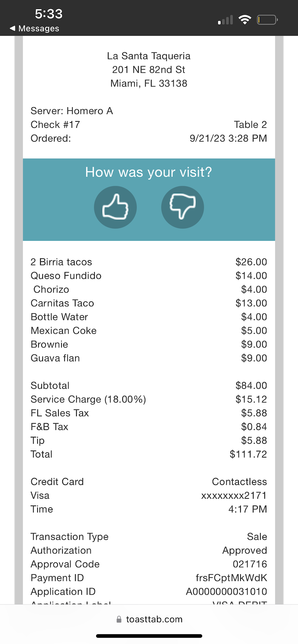Screen dimensions: 298x644
Task: Tap the Wi-Fi status icon
Action: [245, 20]
